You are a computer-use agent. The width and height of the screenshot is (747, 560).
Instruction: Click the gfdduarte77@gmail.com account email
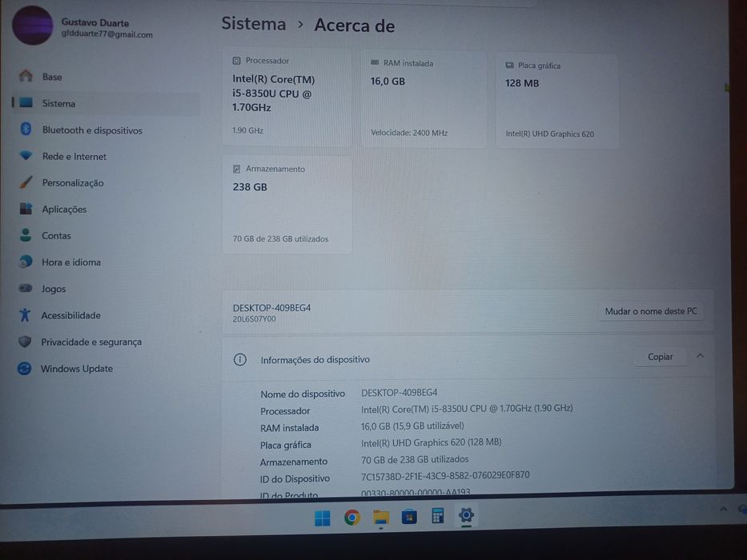tap(106, 34)
